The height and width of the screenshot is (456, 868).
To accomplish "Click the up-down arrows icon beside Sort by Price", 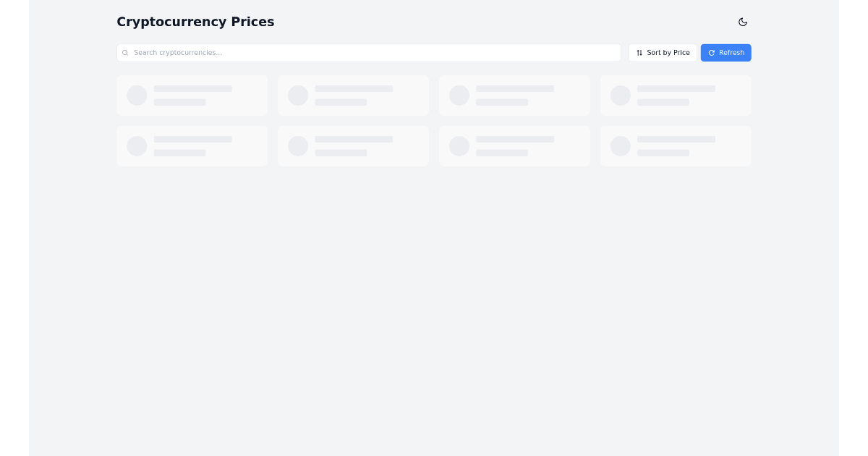I will point(639,53).
